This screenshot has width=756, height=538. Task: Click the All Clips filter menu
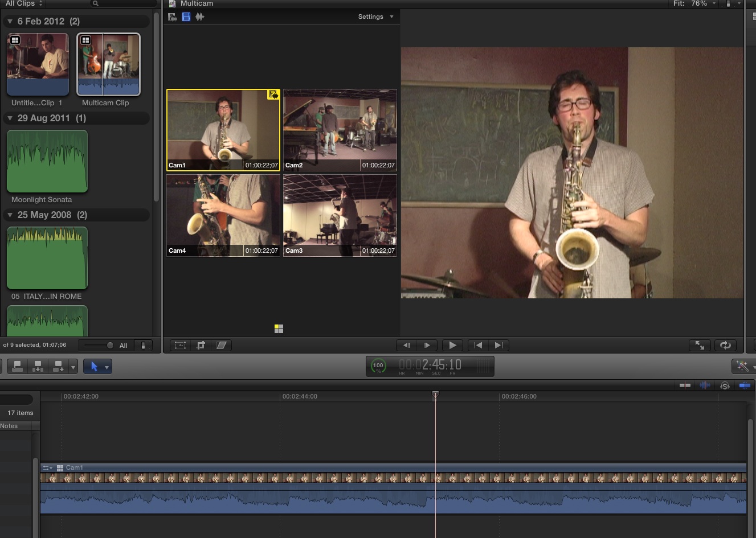24,3
